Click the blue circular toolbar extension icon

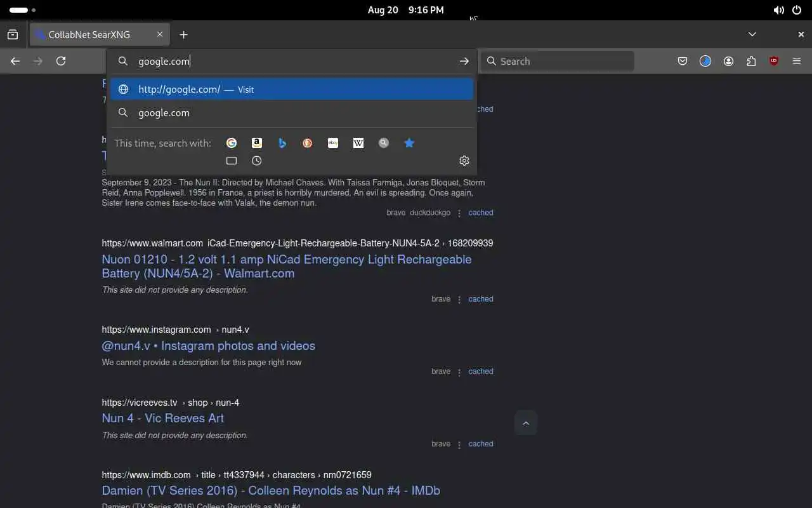point(705,61)
